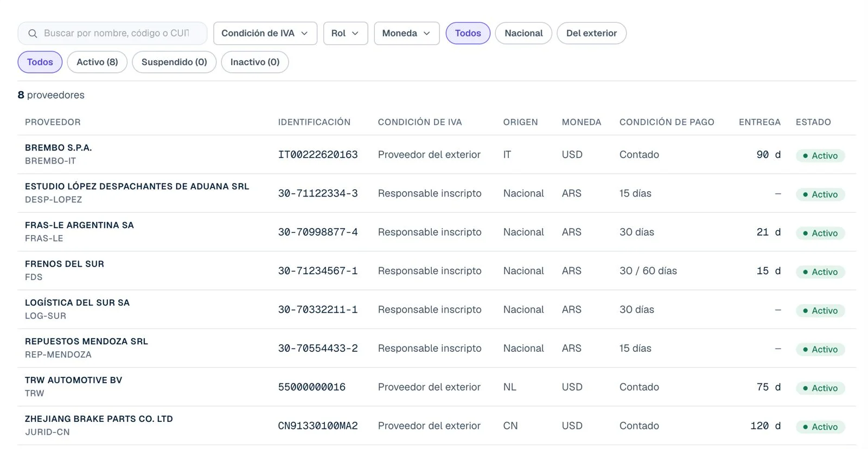
Task: Click the CONDICIÓN DE PAGO column header
Action: (x=667, y=123)
